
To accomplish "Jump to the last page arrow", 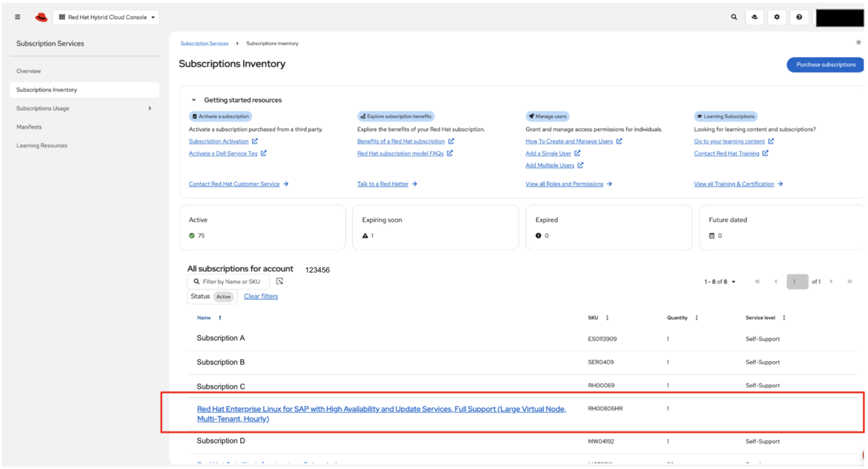I will click(850, 282).
